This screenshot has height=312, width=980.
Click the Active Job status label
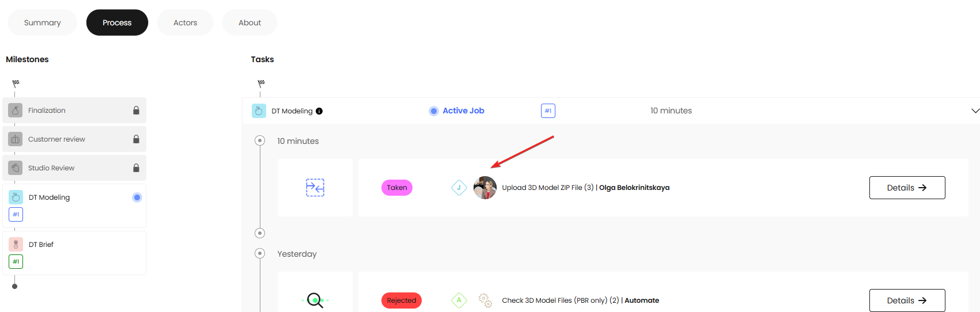click(463, 111)
